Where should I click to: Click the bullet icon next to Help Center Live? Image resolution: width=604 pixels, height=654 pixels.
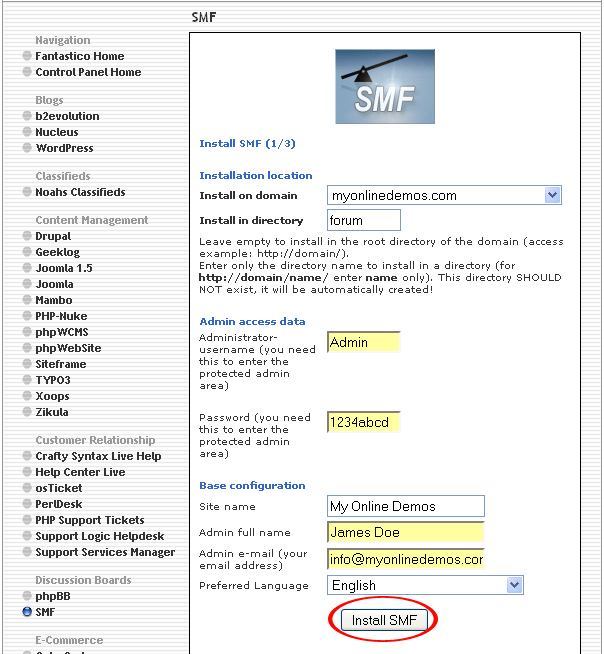pos(27,471)
